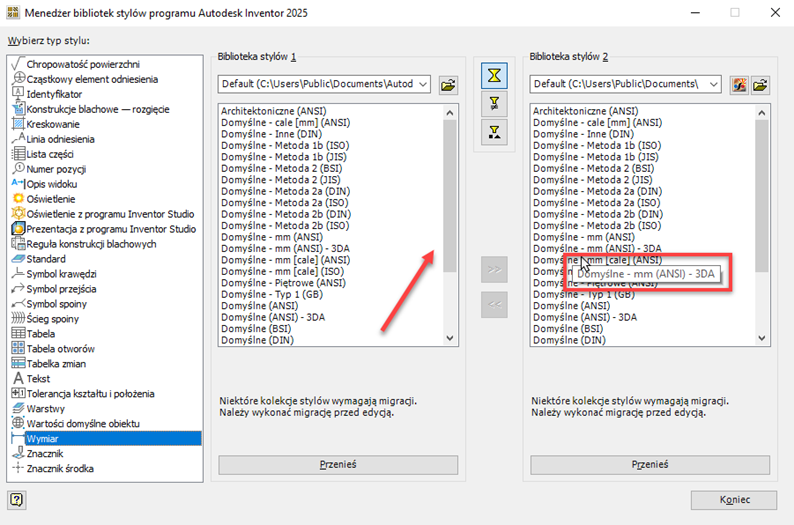
Task: Select the Warstwy style type
Action: click(46, 409)
